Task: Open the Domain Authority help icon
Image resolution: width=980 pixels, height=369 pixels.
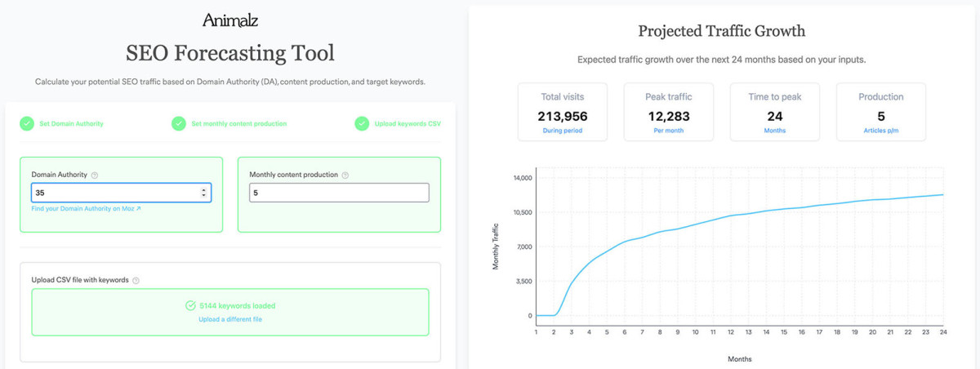Action: click(x=95, y=176)
